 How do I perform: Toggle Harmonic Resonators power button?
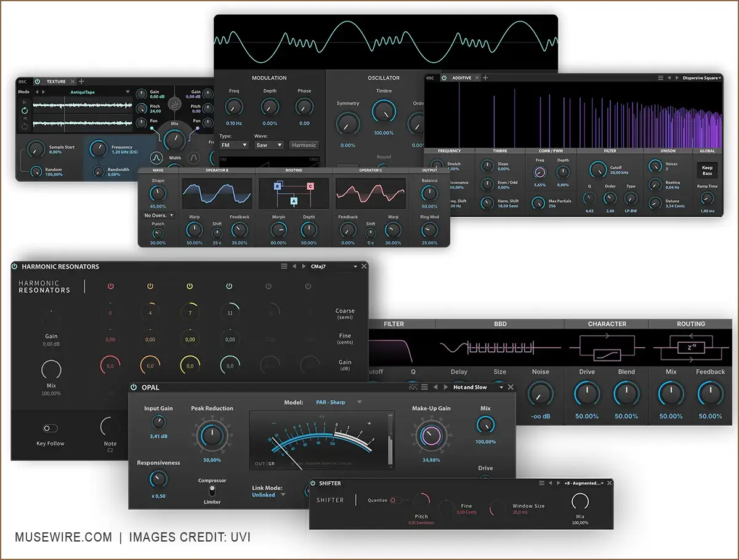pos(14,266)
